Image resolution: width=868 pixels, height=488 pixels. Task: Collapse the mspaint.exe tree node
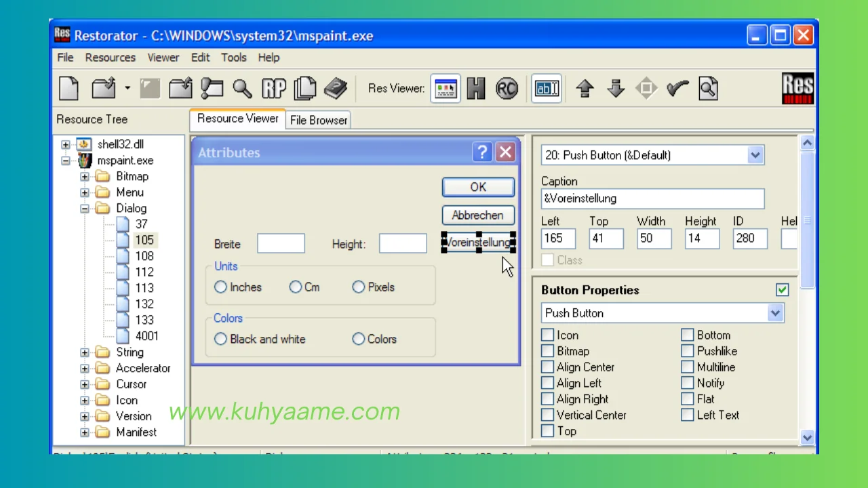tap(66, 161)
